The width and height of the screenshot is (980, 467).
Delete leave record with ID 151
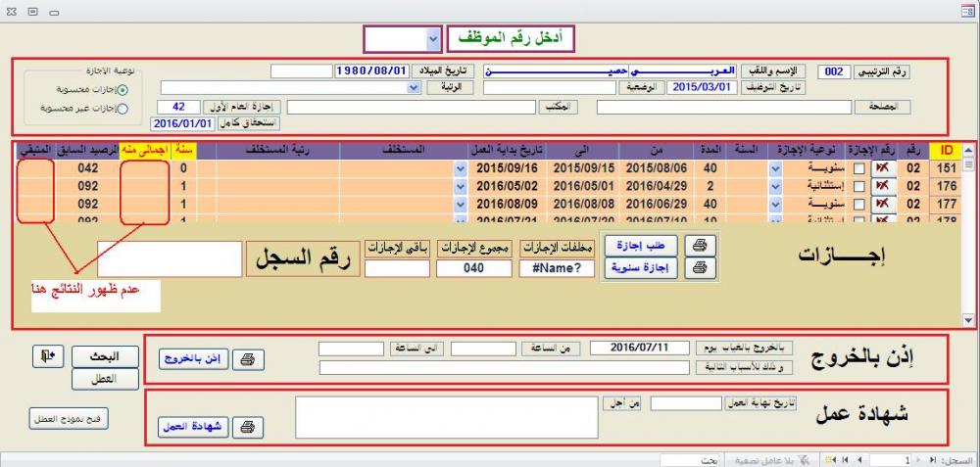tap(883, 168)
